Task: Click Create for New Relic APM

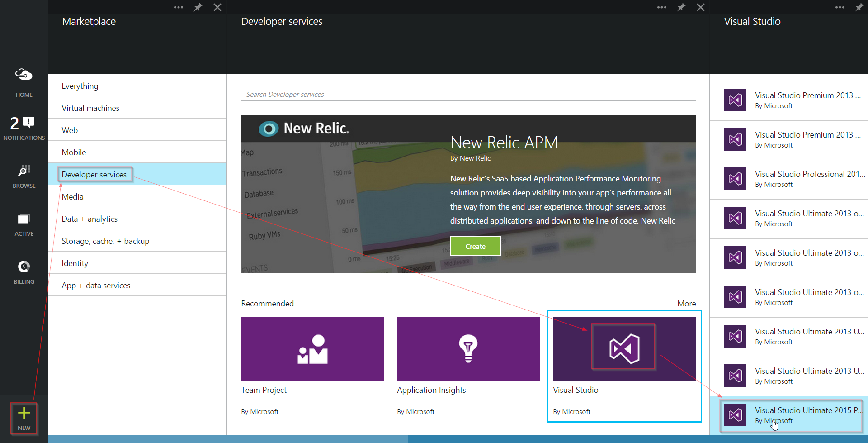Action: [476, 246]
